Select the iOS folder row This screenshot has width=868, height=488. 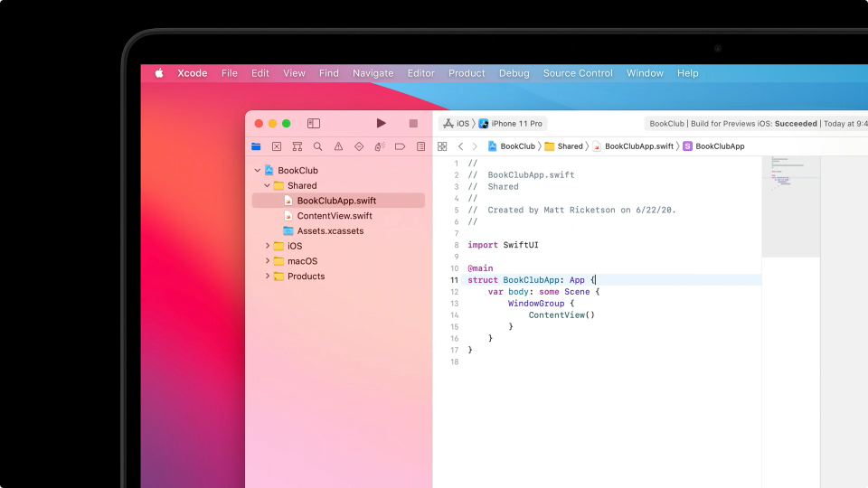tap(339, 246)
